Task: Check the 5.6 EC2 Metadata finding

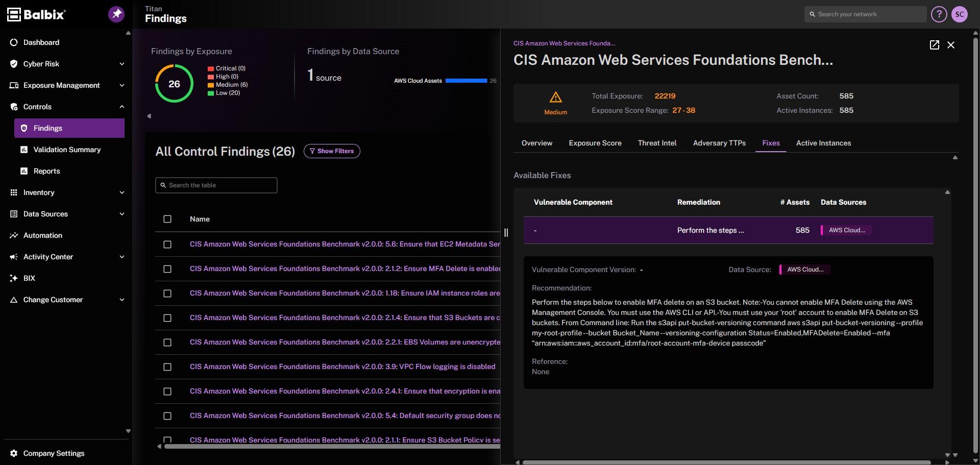Action: (167, 244)
